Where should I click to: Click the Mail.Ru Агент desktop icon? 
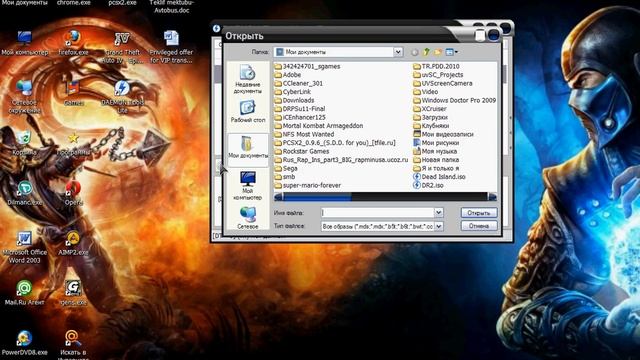(24, 293)
